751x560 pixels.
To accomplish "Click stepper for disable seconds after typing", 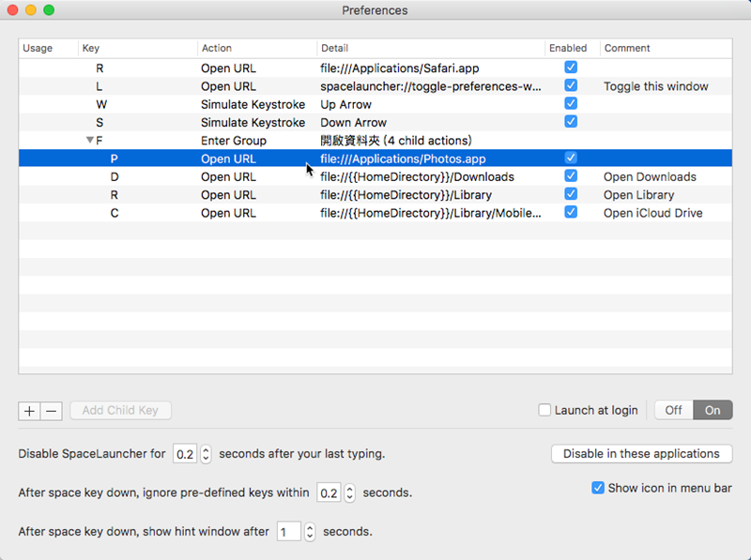I will pos(206,454).
